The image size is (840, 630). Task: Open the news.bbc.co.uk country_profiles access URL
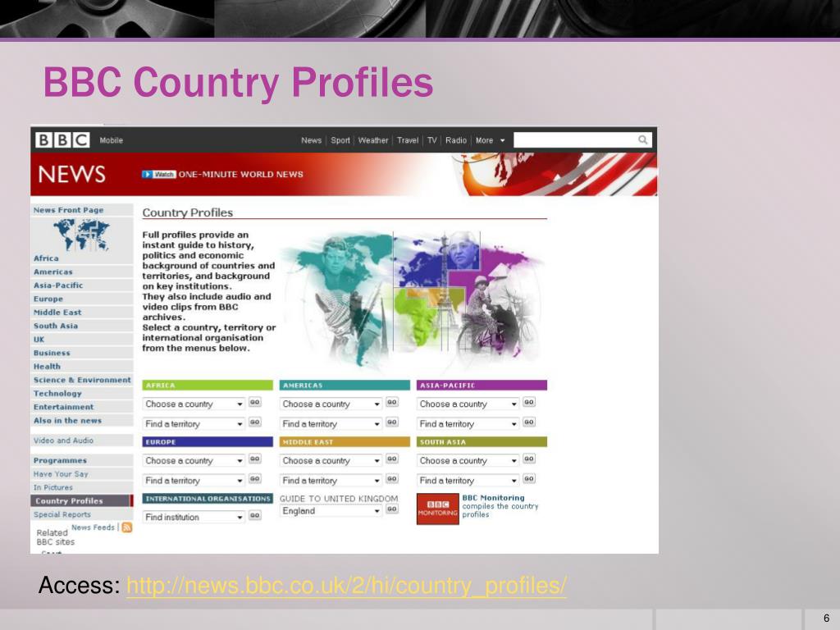(347, 586)
